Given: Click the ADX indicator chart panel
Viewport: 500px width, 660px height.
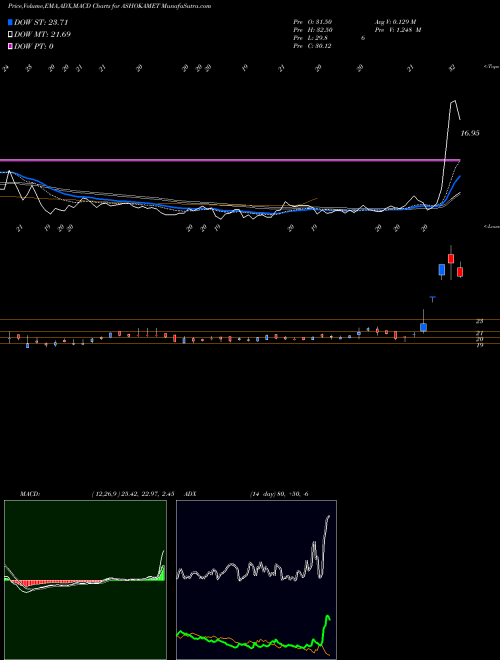Looking at the screenshot, I should point(256,580).
